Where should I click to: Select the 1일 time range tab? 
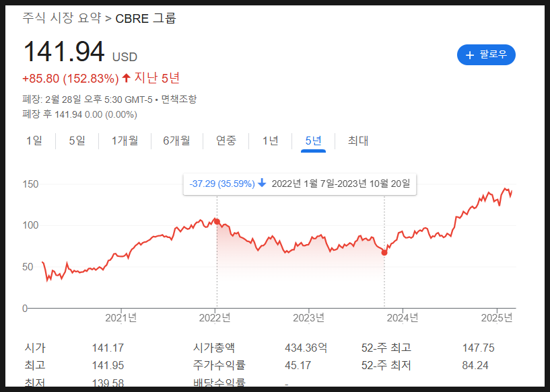[34, 141]
